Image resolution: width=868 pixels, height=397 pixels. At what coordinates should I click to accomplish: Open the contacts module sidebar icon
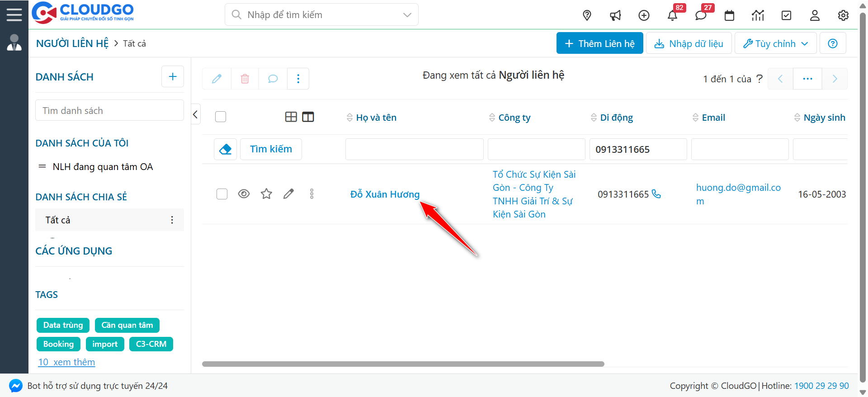(x=14, y=43)
